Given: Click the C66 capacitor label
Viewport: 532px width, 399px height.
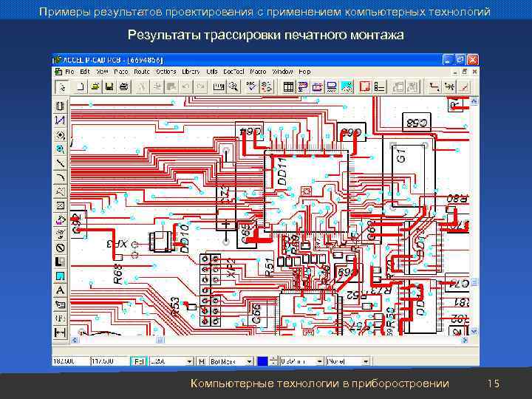Looking at the screenshot, I should click(x=257, y=314).
